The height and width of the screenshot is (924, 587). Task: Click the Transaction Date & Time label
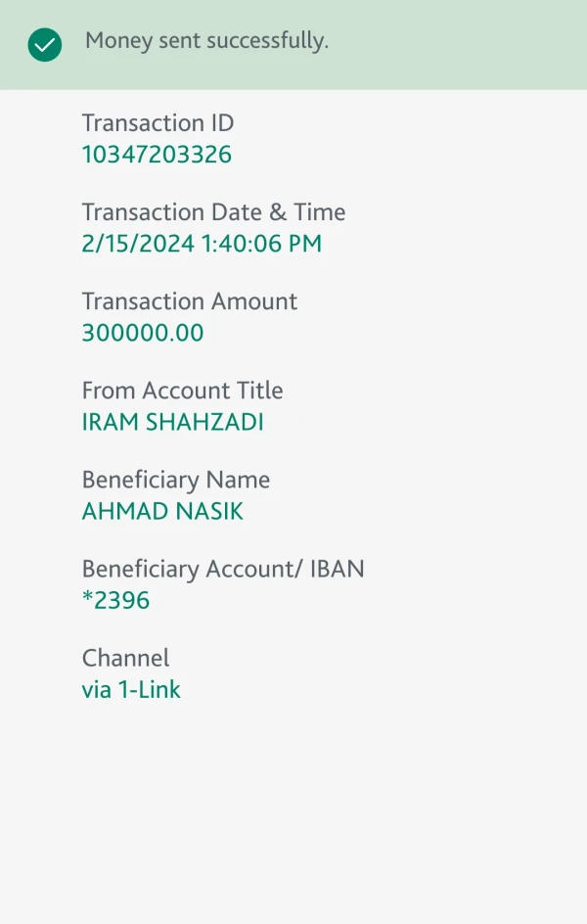click(x=213, y=212)
